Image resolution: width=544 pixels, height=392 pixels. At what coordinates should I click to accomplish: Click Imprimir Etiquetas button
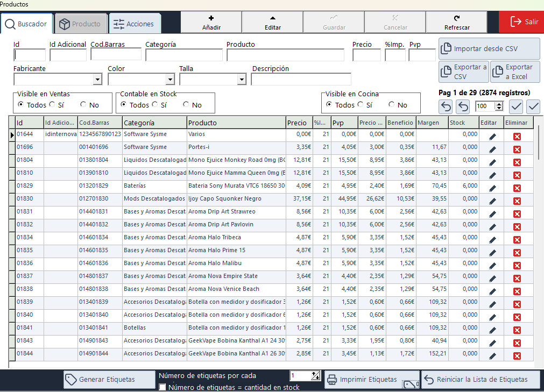[372, 380]
